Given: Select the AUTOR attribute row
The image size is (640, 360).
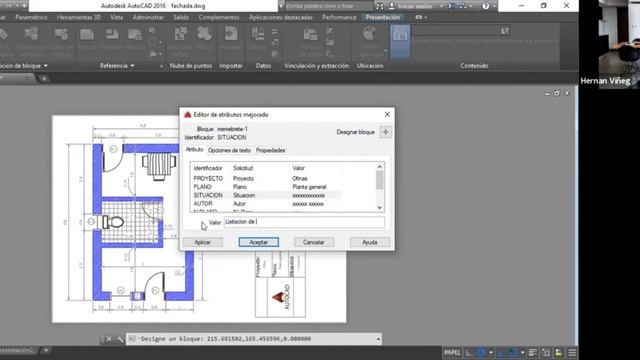Looking at the screenshot, I should point(265,203).
